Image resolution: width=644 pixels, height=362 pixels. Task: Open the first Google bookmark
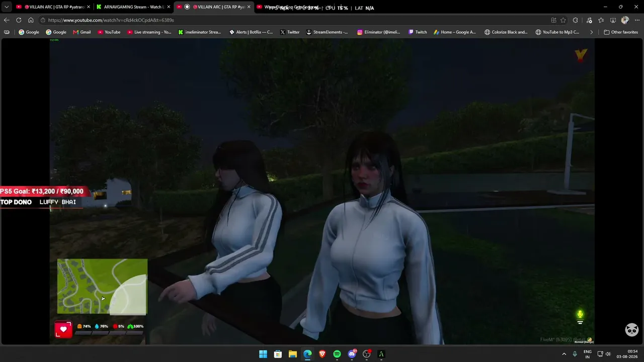click(29, 32)
